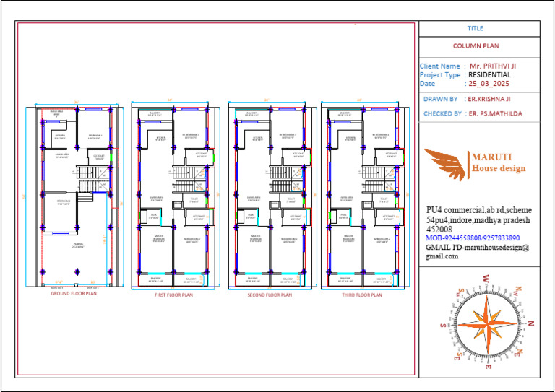This screenshot has height=392, width=555.
Task: Click 24' width dimension above third floor plan
Action: [x=360, y=100]
